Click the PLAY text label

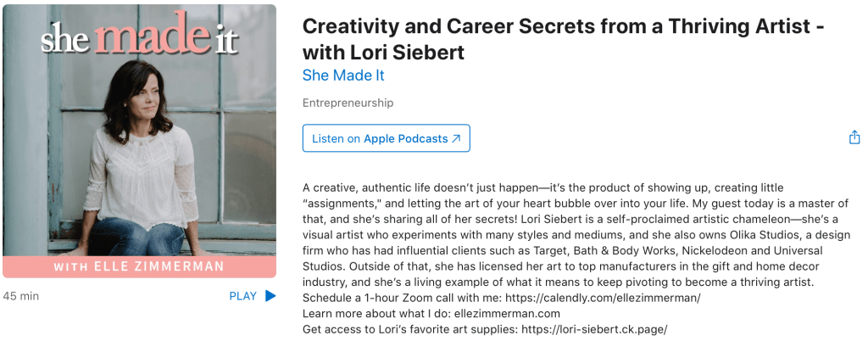(242, 296)
